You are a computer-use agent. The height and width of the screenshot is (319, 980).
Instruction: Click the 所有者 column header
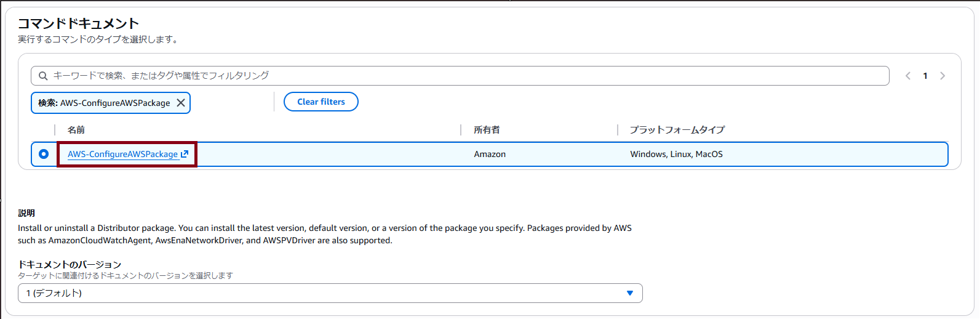click(x=487, y=130)
